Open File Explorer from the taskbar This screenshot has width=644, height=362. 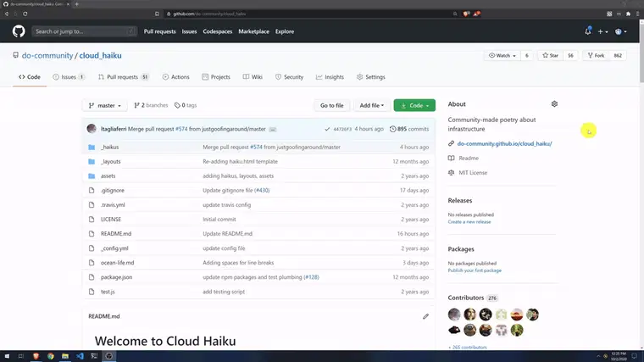pos(65,356)
